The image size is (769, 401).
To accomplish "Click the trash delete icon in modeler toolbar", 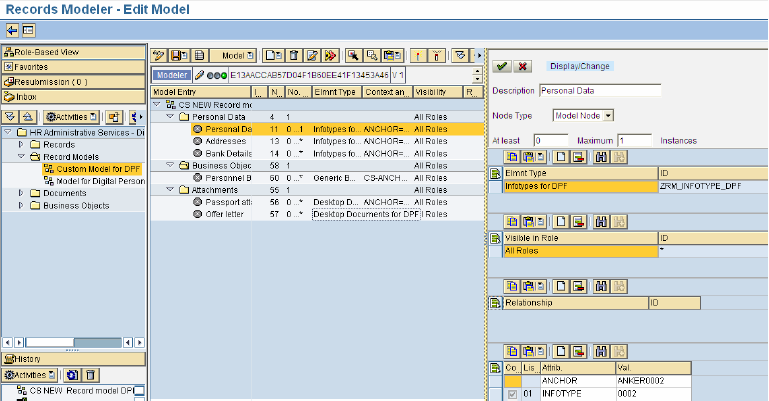I will (294, 55).
